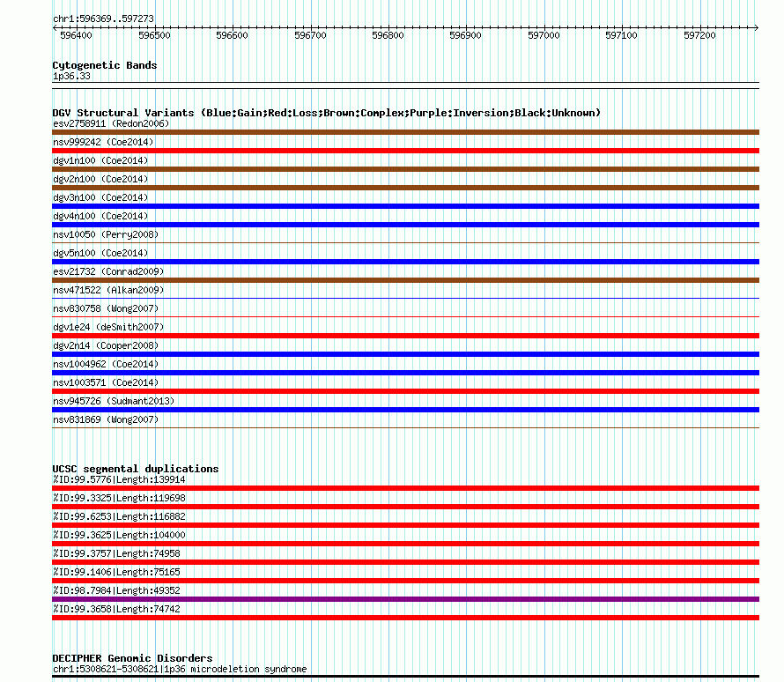Viewport: 784px width, 682px height.
Task: Click nsv831869 (Wong2007) label
Action: (106, 419)
